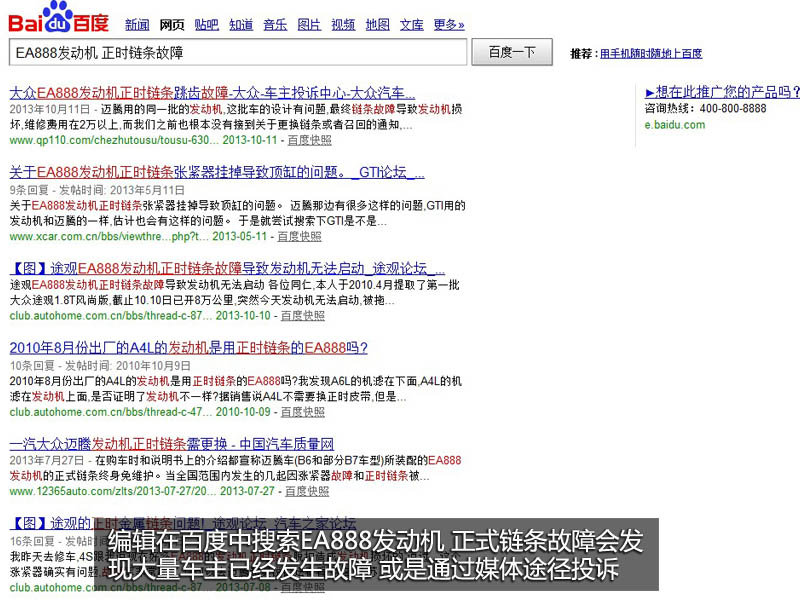Switch to the 地图 tab
800x600 pixels.
(x=378, y=24)
